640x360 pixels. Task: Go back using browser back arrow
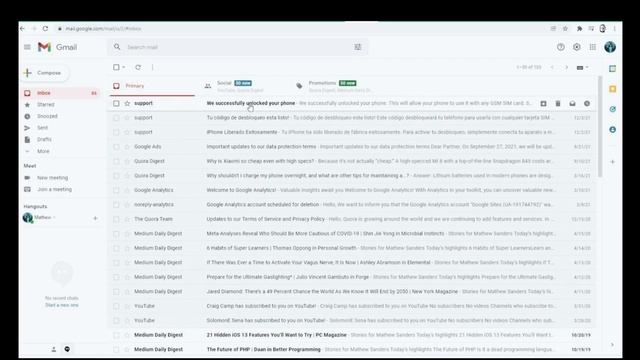[x=22, y=29]
